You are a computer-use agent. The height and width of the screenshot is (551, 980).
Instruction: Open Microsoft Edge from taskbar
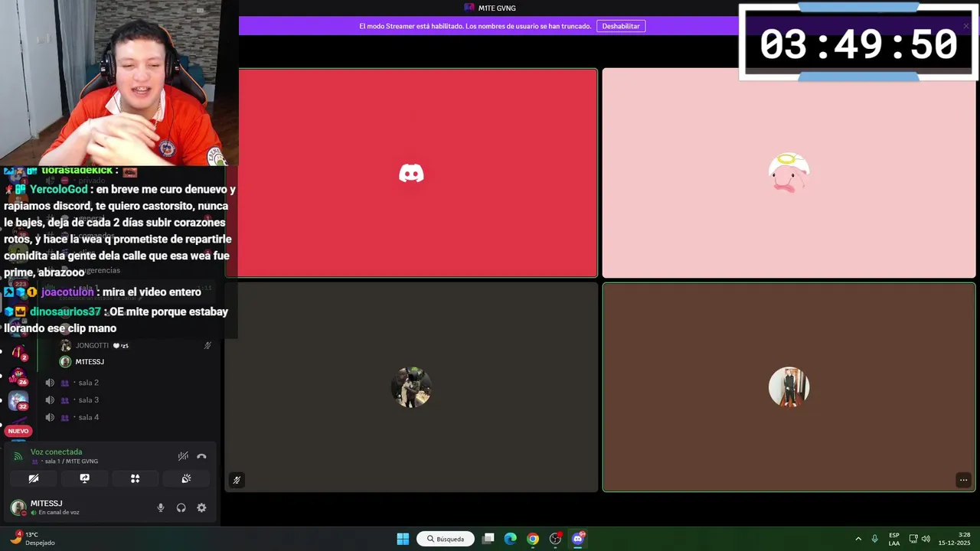511,539
